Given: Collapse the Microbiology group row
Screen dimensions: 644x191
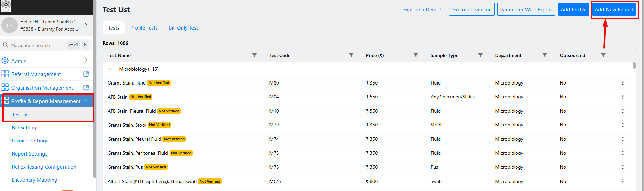Looking at the screenshot, I should tap(111, 69).
